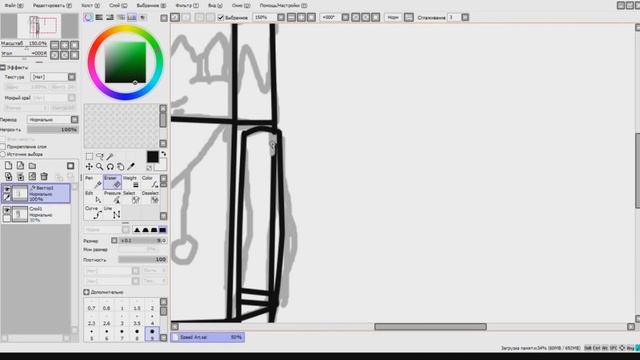Create a new vector (linework) layer
The width and height of the screenshot is (640, 360).
[x=20, y=166]
